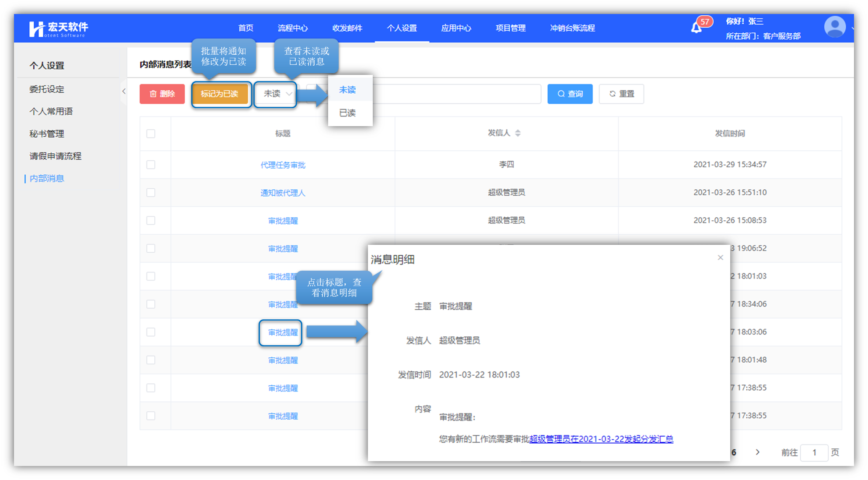Open the 代理任务审批 message link

tap(283, 165)
